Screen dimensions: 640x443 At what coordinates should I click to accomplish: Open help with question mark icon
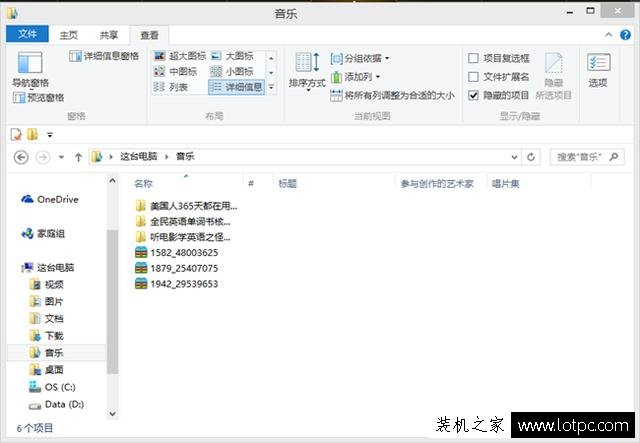625,35
